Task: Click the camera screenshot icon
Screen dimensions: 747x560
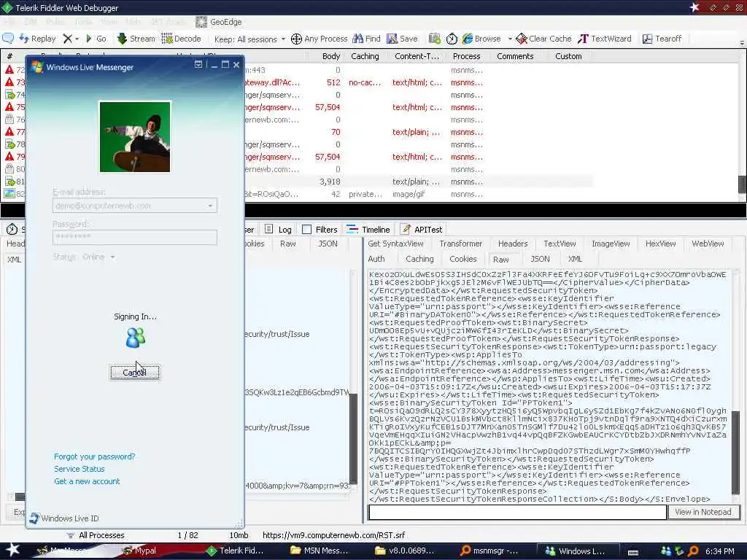Action: (434, 39)
